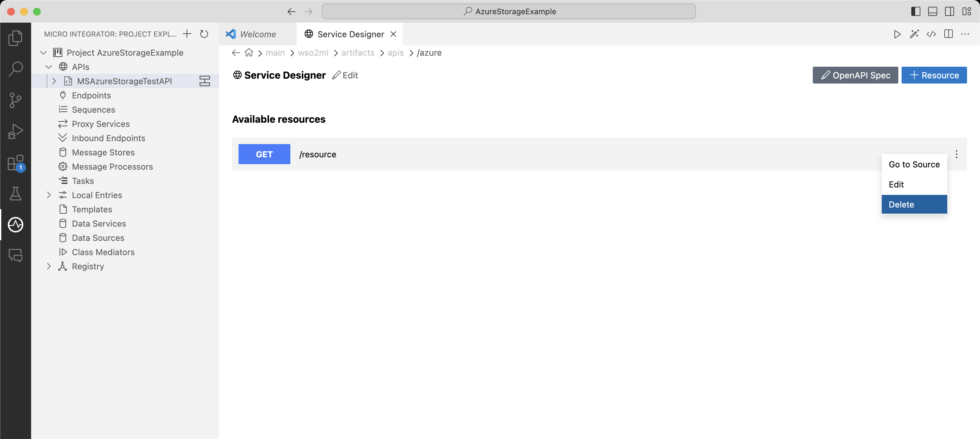Close the Service Designer tab
The width and height of the screenshot is (980, 439).
click(393, 34)
